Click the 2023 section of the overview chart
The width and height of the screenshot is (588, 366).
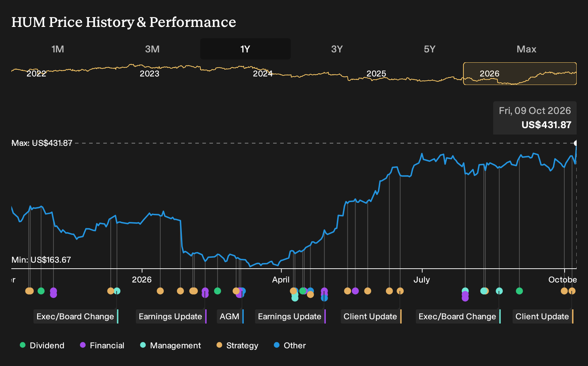tap(149, 74)
